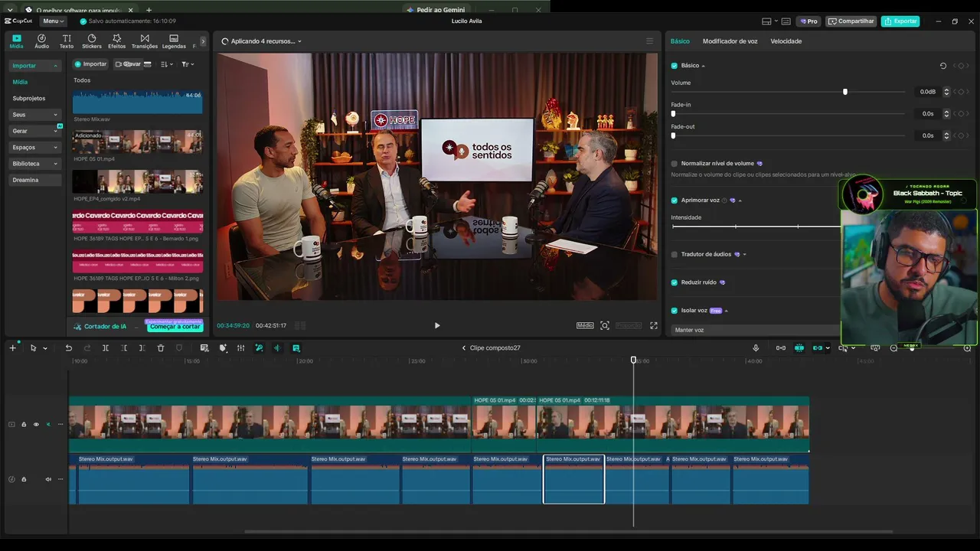Switch to Modificador de voz tab
Screen dimensions: 980x551
click(730, 41)
